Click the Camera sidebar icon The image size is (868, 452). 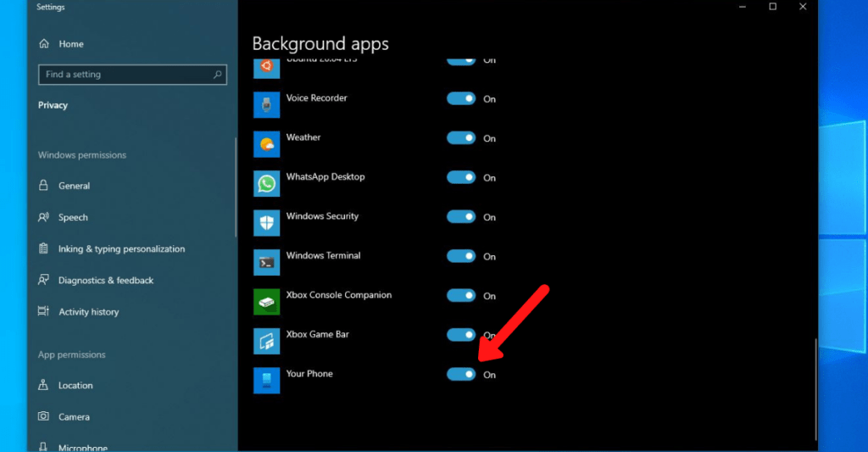coord(43,416)
